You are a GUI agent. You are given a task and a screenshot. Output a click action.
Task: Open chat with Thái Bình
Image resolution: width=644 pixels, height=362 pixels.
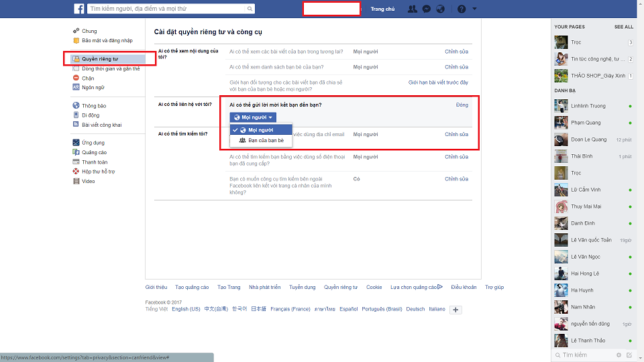pos(594,156)
